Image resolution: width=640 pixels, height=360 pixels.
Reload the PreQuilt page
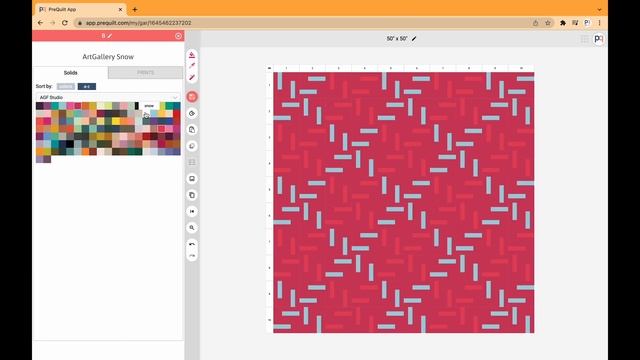65,23
